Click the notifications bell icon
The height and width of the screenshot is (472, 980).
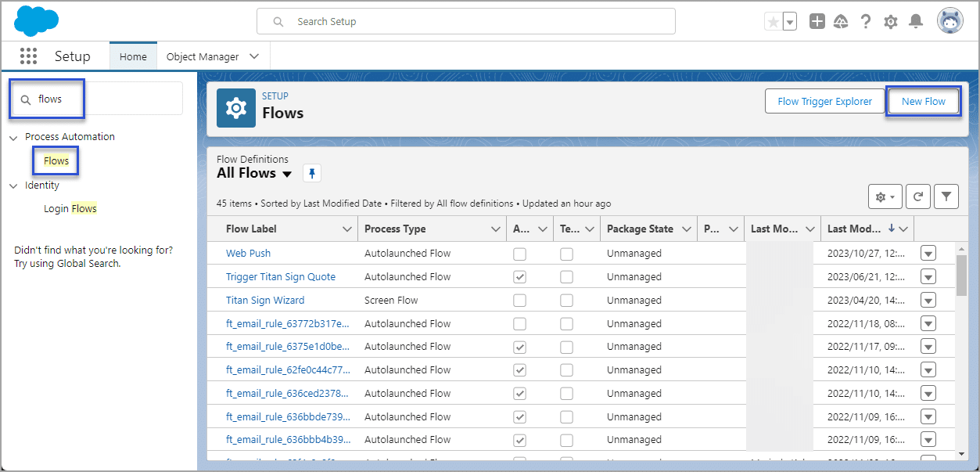[x=915, y=22]
